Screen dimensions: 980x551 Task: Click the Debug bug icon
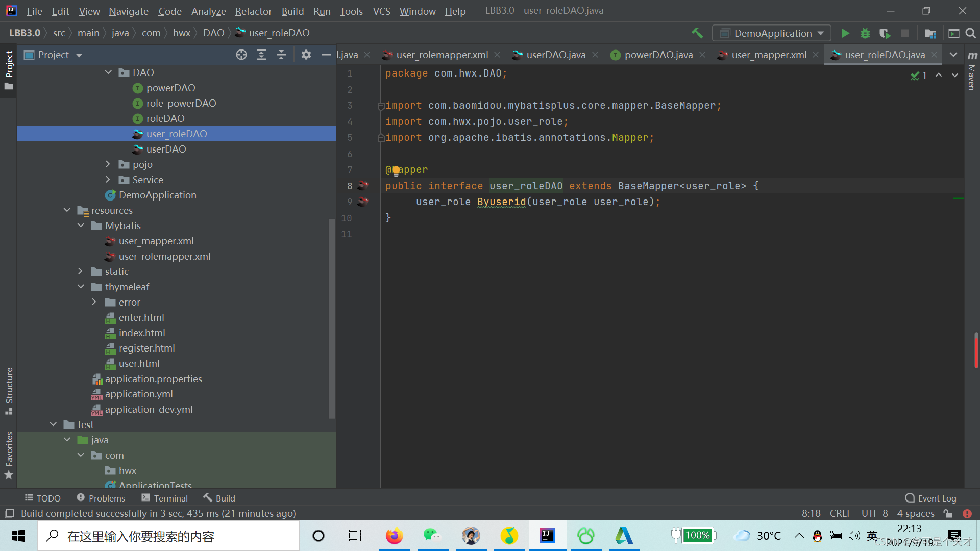pos(866,32)
